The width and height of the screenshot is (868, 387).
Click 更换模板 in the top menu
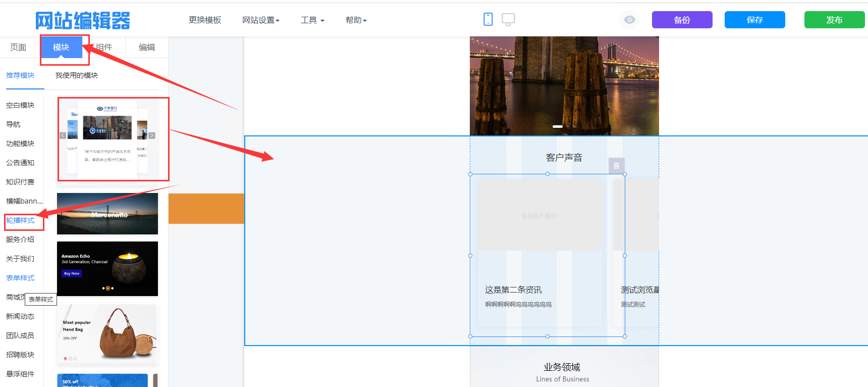pos(205,20)
